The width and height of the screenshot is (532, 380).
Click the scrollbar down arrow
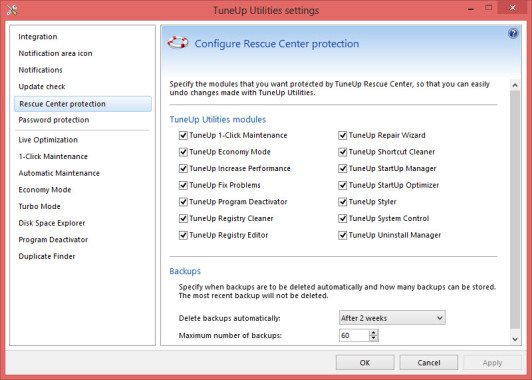pos(515,339)
